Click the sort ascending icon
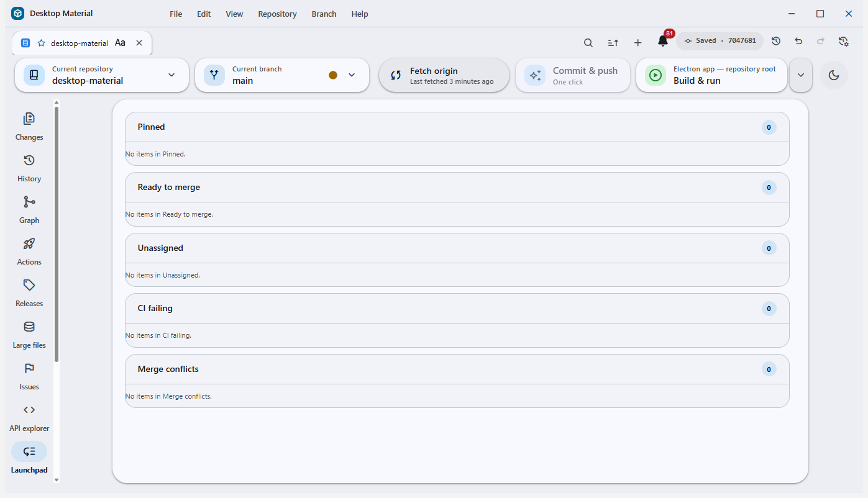The image size is (868, 498). click(x=613, y=43)
